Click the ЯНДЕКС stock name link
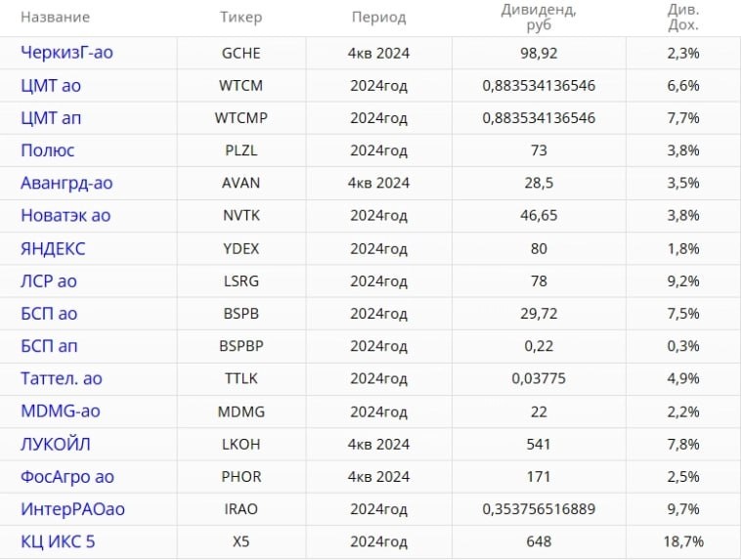Screen dimensions: 741x560 point(53,248)
